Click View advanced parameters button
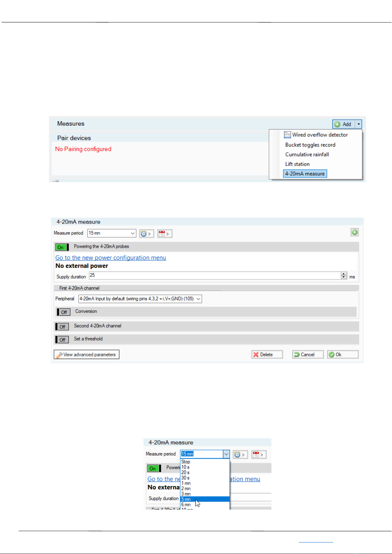Image resolution: width=392 pixels, height=554 pixels. coord(86,354)
